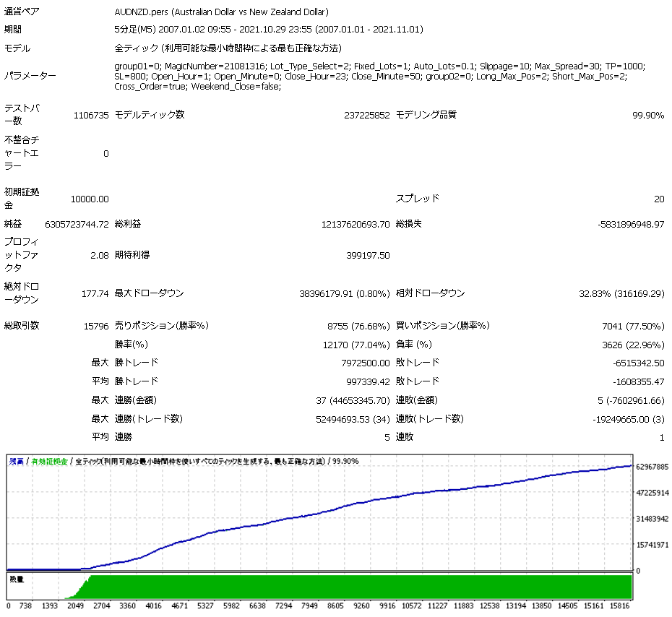The image size is (672, 617).
Task: Select the initial deposit value 10000.00
Action: [x=90, y=199]
